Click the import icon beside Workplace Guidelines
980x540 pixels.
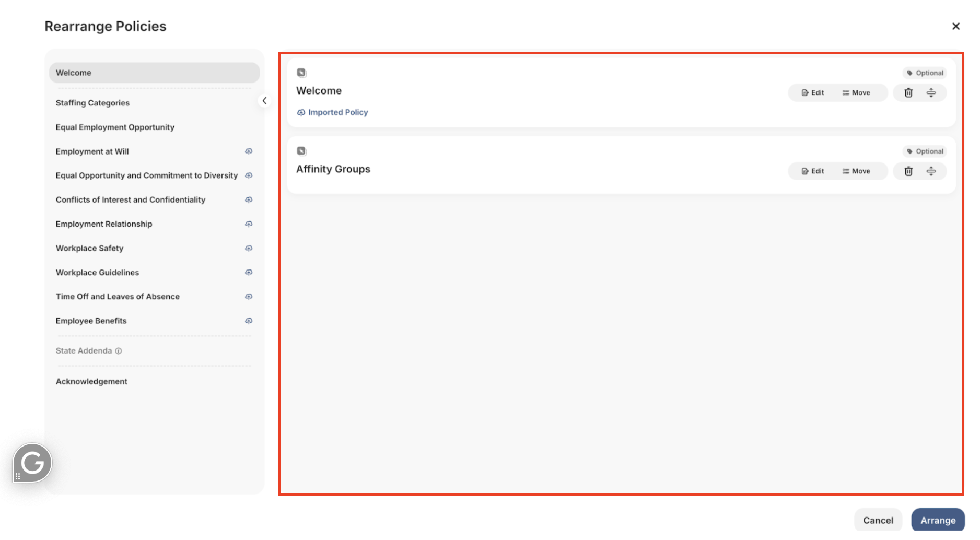[x=249, y=273]
